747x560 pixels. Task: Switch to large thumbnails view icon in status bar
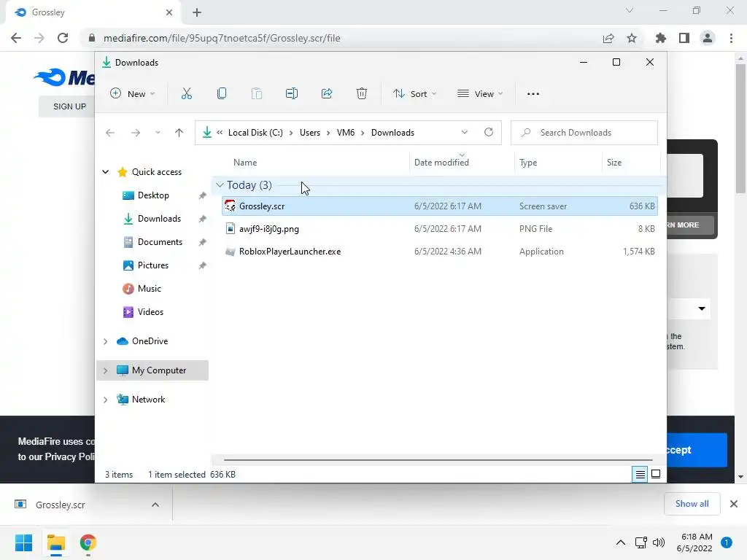656,474
